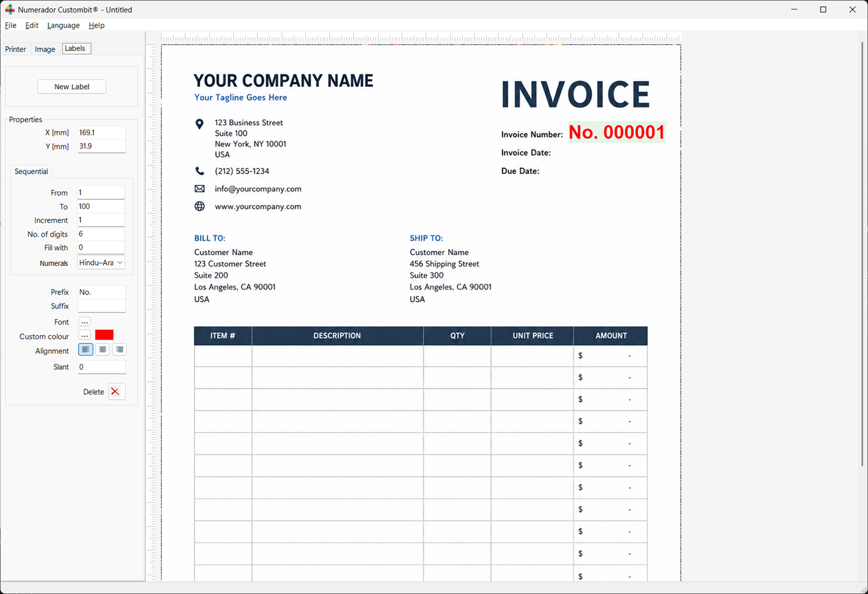Switch to the Printer tab
Image resolution: width=868 pixels, height=594 pixels.
point(16,49)
